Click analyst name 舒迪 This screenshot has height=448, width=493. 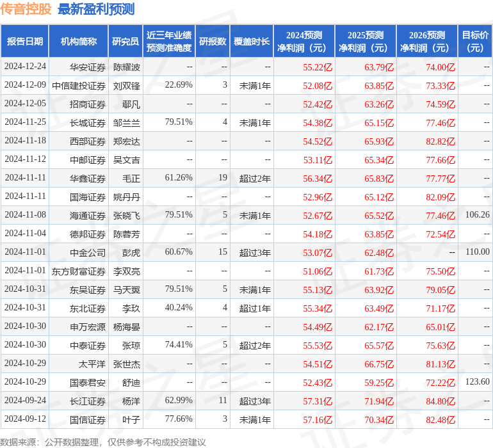[131, 382]
